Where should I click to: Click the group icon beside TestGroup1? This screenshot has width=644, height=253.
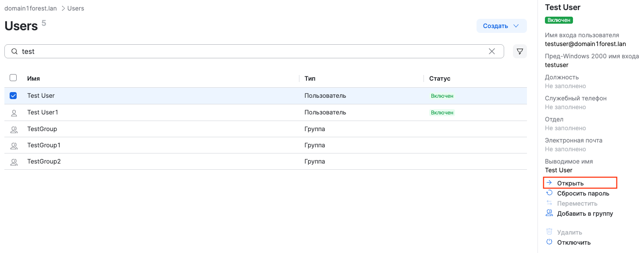tap(14, 146)
